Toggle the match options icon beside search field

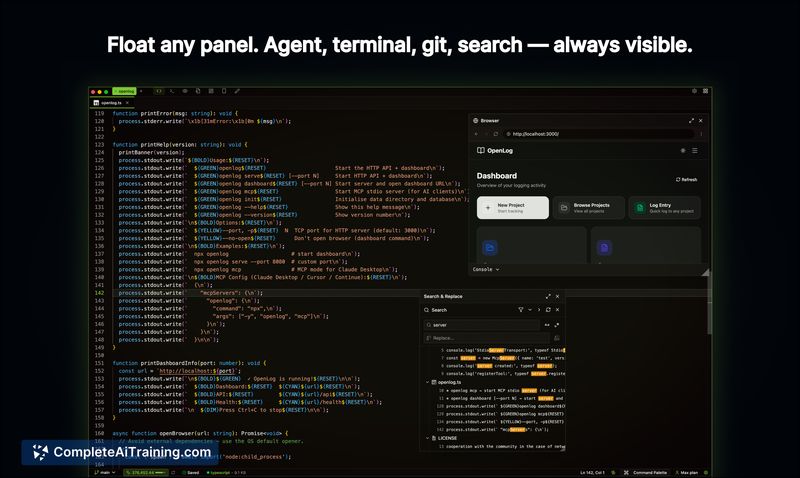[x=546, y=325]
